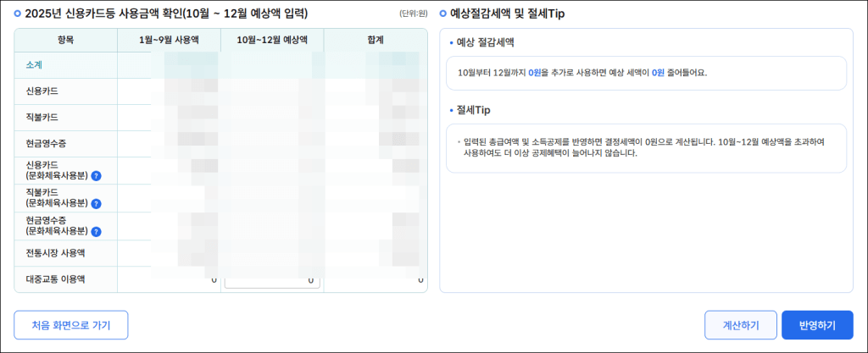The width and height of the screenshot is (868, 353).
Task: Click the 예상 절감세액 section heading
Action: (485, 41)
